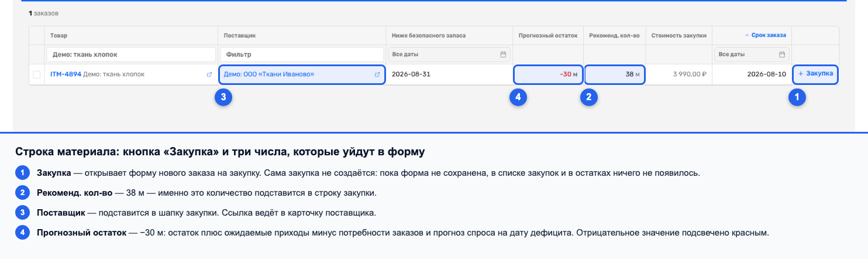Click the «1 заказов» count label
This screenshot has height=259, width=868.
coord(44,12)
